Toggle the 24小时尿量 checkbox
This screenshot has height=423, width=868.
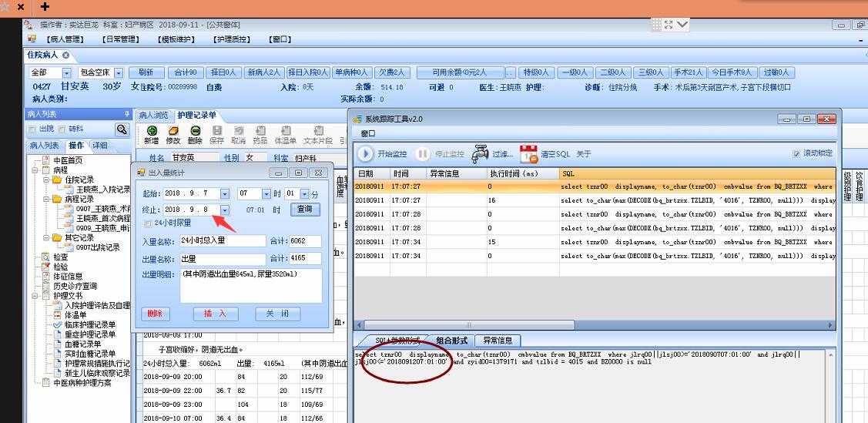[147, 223]
